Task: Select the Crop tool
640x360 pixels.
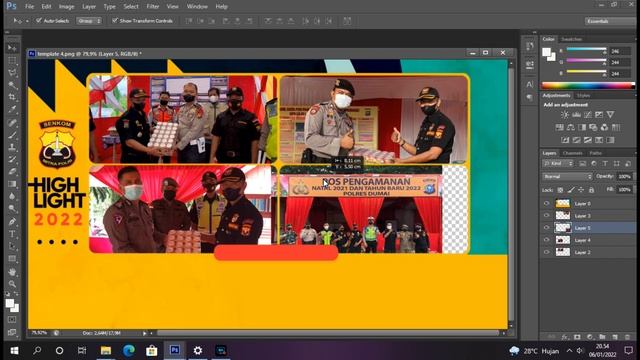Action: [x=12, y=97]
